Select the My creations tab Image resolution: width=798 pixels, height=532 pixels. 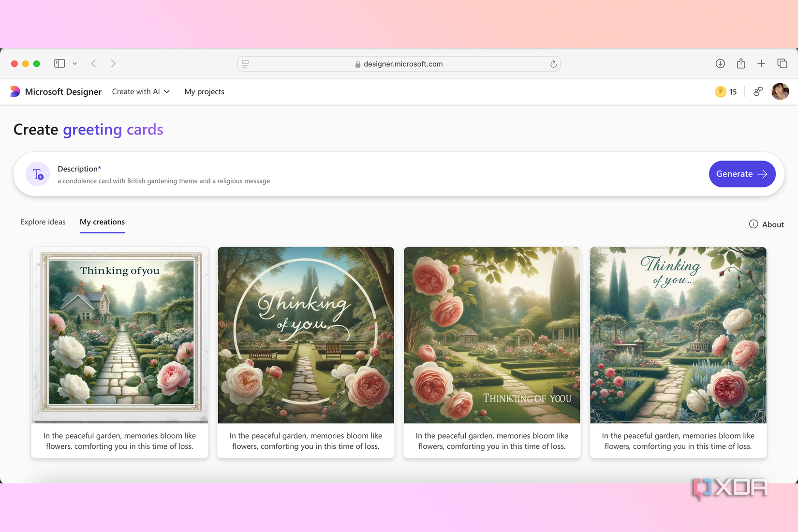point(102,222)
